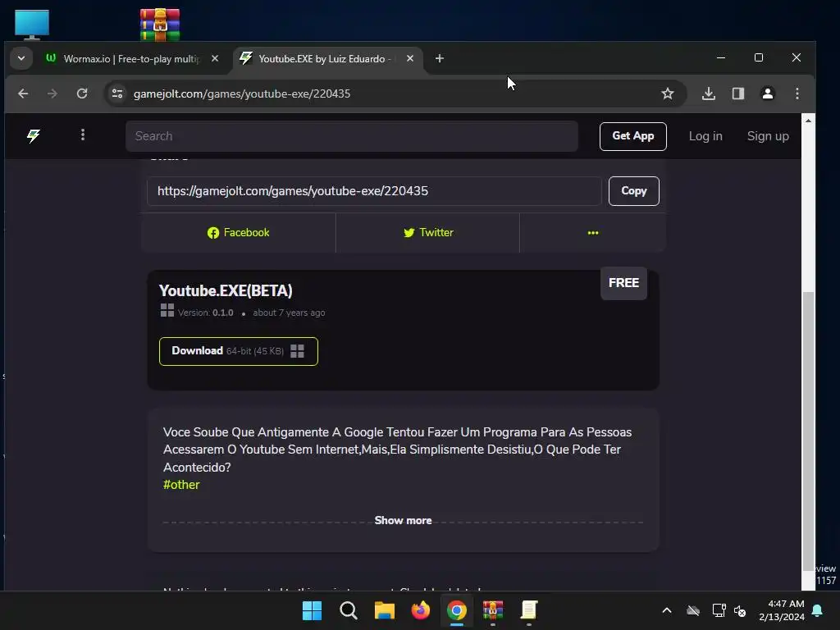Click the muted volume tray icon

click(x=741, y=610)
